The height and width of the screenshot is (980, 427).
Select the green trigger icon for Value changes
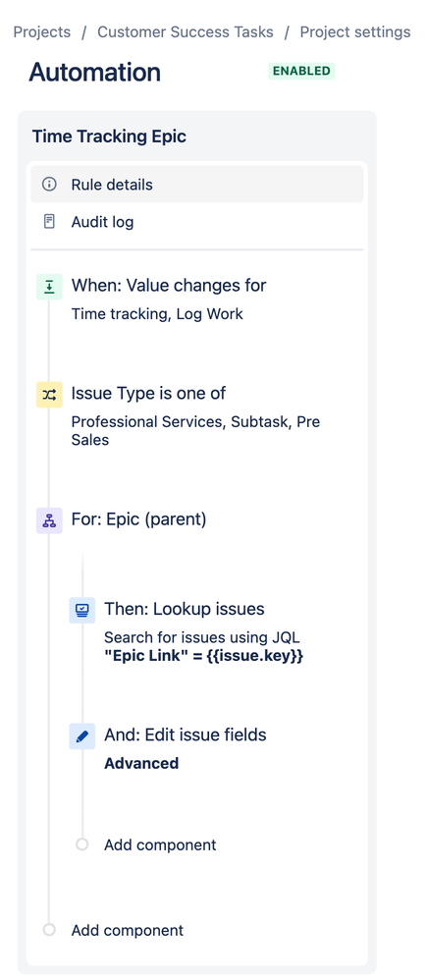[49, 287]
